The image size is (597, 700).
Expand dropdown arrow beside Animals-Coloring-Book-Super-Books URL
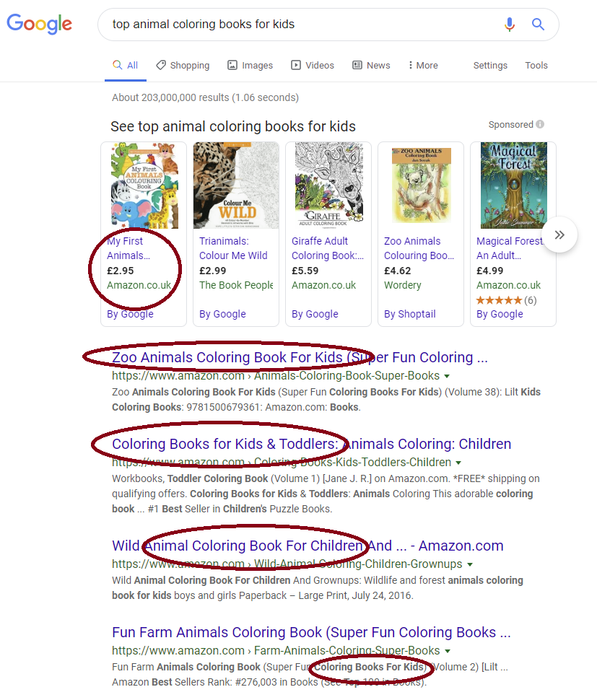click(x=447, y=376)
